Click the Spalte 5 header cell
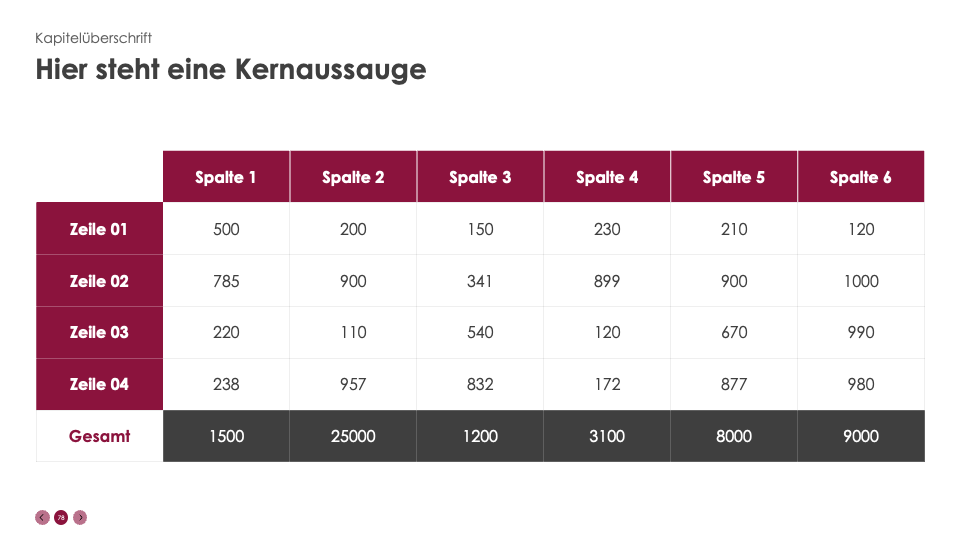This screenshot has height=540, width=960. (734, 177)
